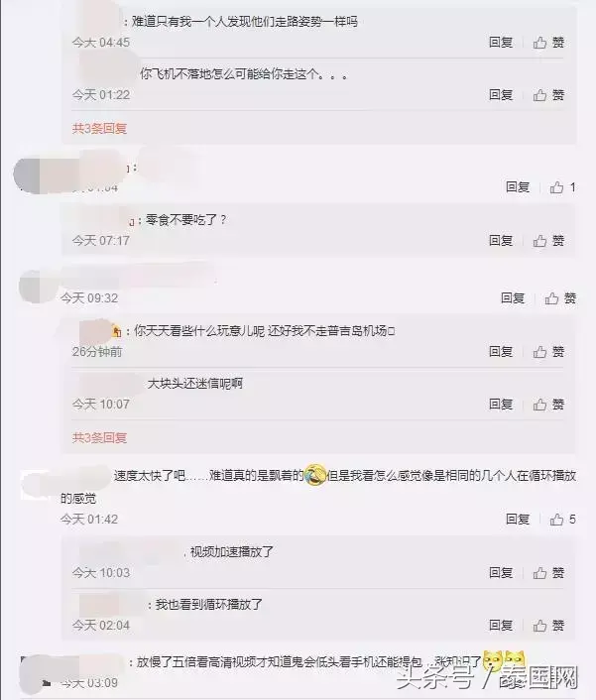Like the 07:17 snack comment
The height and width of the screenshot is (700, 596).
[548, 241]
